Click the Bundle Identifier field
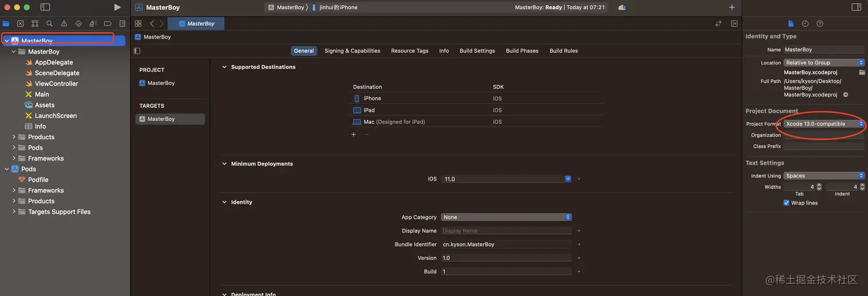 tap(506, 244)
